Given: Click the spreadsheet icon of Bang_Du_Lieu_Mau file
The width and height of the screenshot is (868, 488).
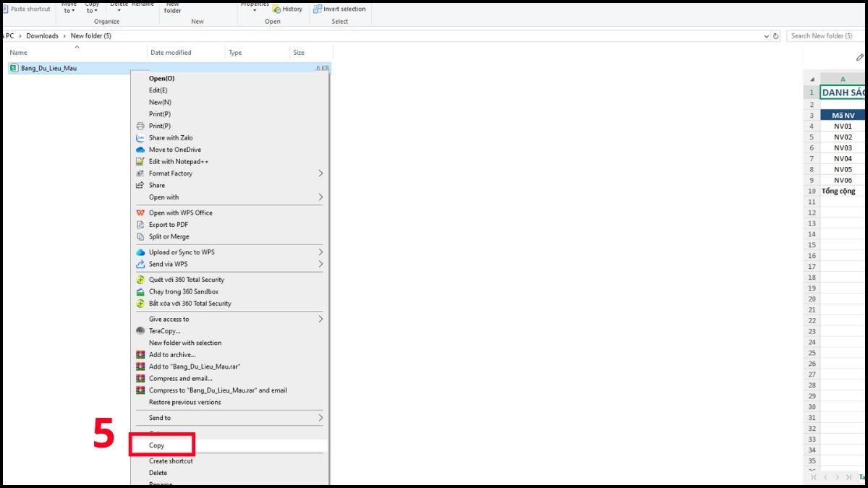Looking at the screenshot, I should click(14, 68).
